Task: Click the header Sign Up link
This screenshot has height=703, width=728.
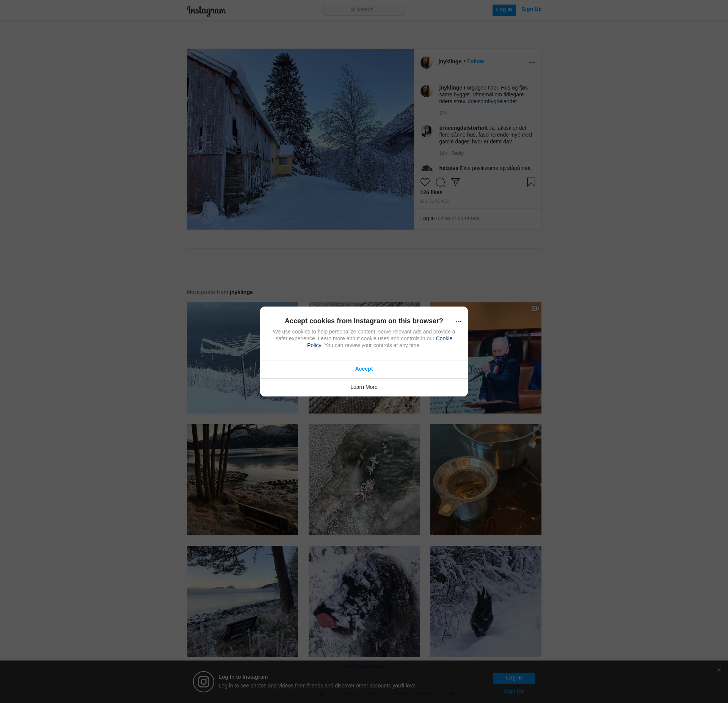Action: pyautogui.click(x=531, y=9)
